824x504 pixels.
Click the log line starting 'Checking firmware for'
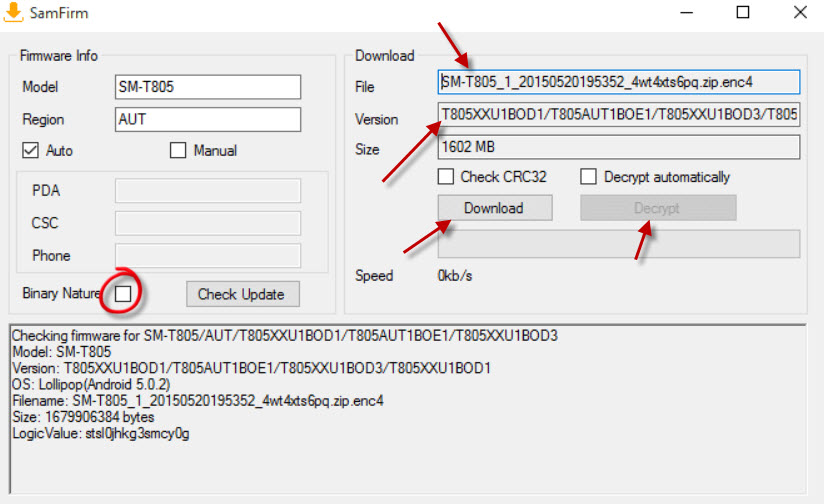[x=285, y=335]
